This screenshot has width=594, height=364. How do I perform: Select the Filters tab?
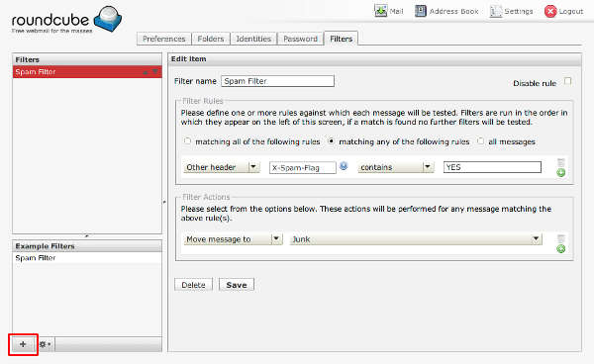pyautogui.click(x=341, y=39)
